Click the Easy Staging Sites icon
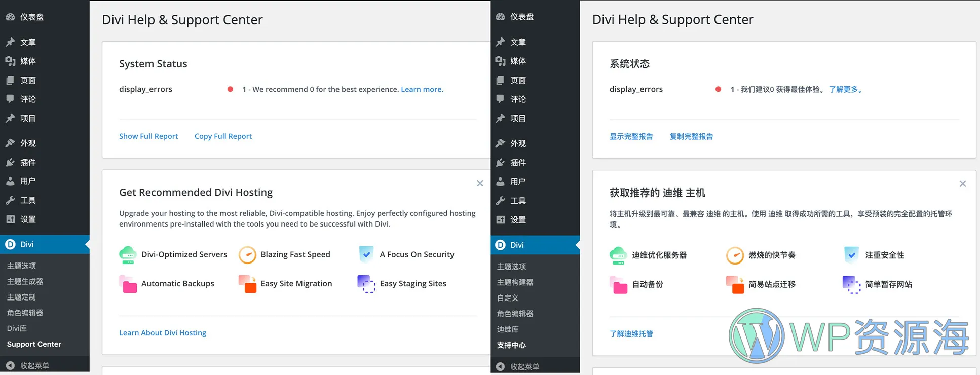Image resolution: width=980 pixels, height=375 pixels. pos(366,284)
